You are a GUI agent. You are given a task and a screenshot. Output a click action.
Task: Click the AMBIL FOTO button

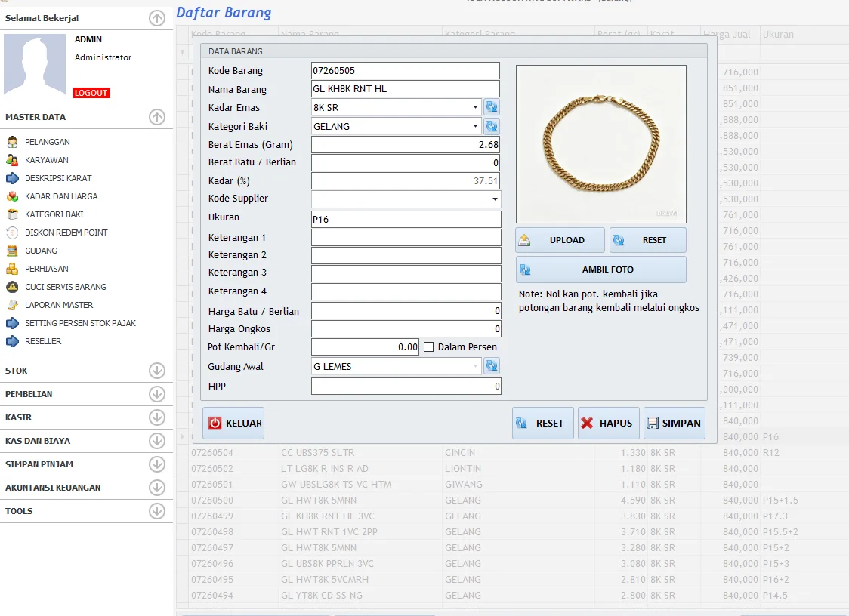(x=600, y=269)
